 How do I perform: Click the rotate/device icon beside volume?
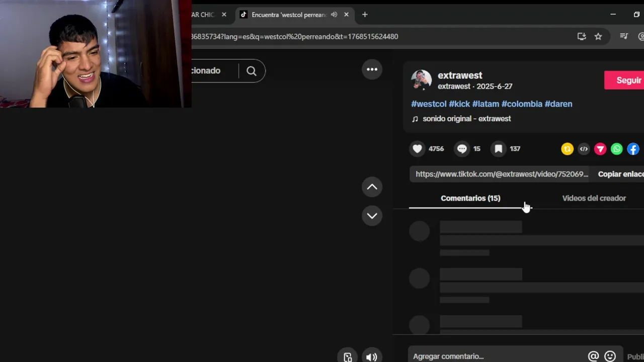[x=348, y=357]
